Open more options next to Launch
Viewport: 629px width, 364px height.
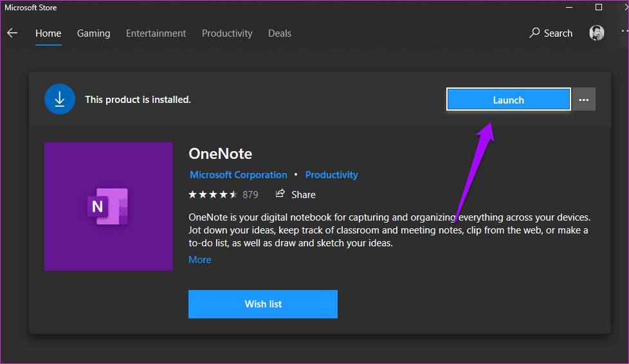(584, 100)
